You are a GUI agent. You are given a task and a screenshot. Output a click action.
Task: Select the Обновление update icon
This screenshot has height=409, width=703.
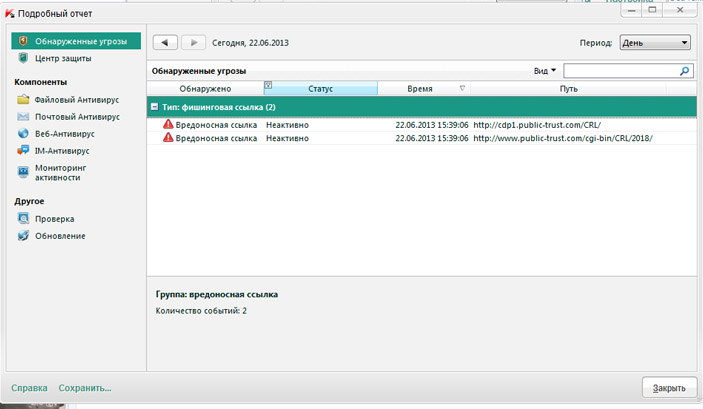tap(23, 236)
